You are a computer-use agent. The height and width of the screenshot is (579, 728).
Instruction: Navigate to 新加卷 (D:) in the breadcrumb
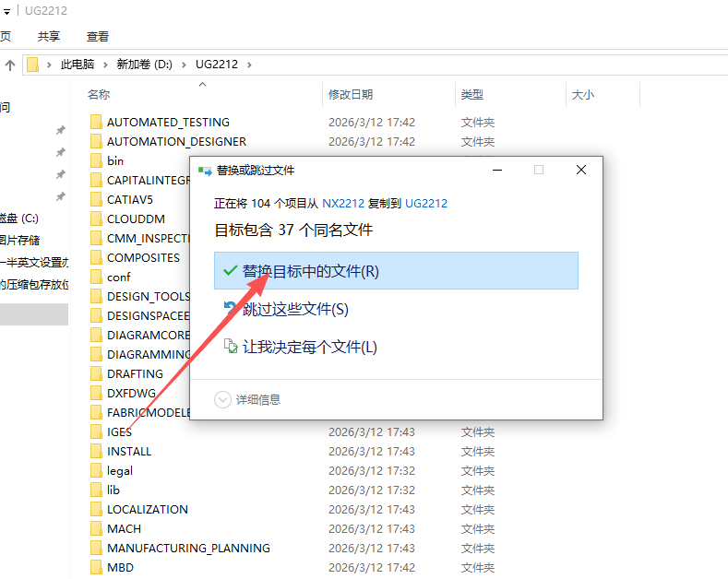[x=144, y=64]
